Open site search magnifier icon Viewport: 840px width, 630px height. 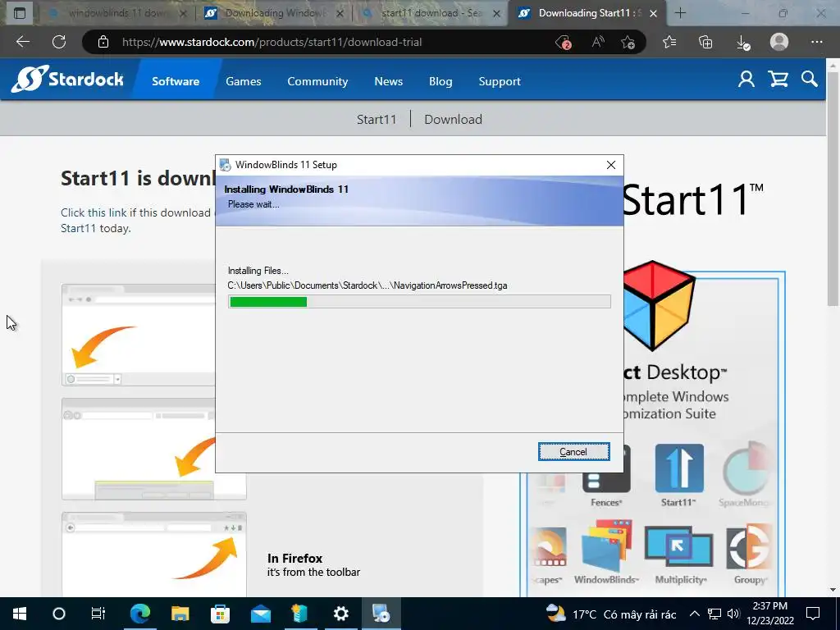coord(810,80)
